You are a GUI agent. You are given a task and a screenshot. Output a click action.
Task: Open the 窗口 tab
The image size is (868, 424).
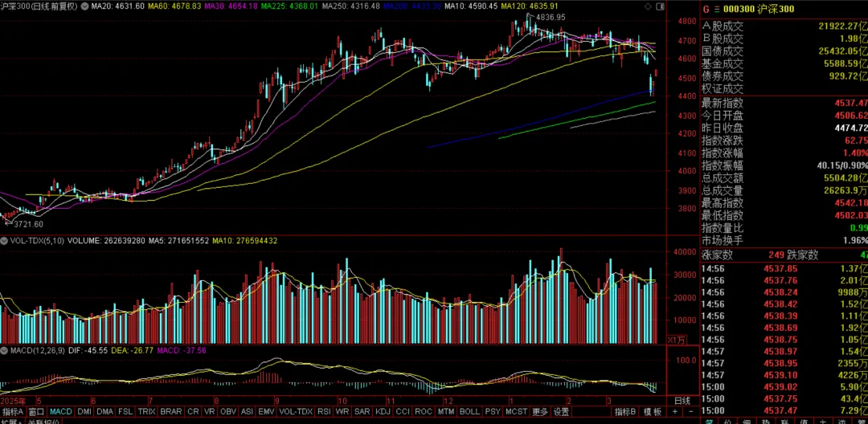point(36,412)
